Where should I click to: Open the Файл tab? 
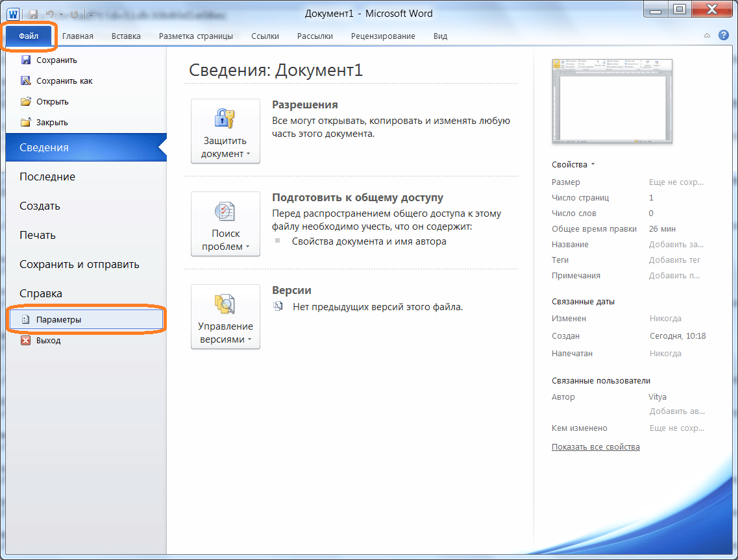29,36
